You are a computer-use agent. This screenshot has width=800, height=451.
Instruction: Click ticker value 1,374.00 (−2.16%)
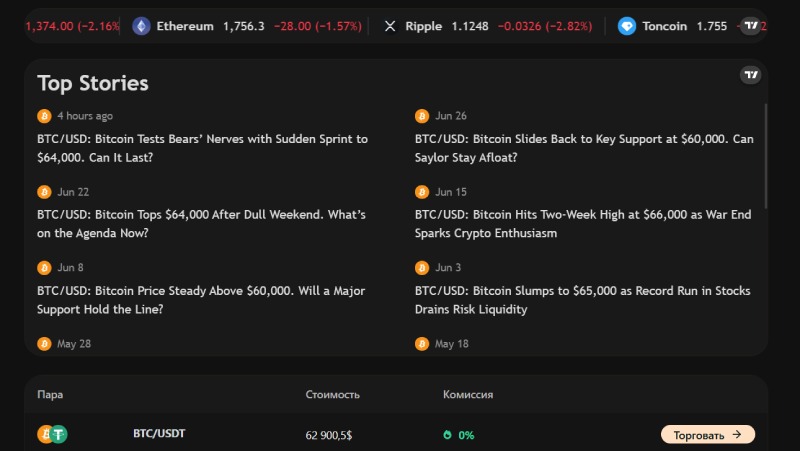(x=72, y=26)
